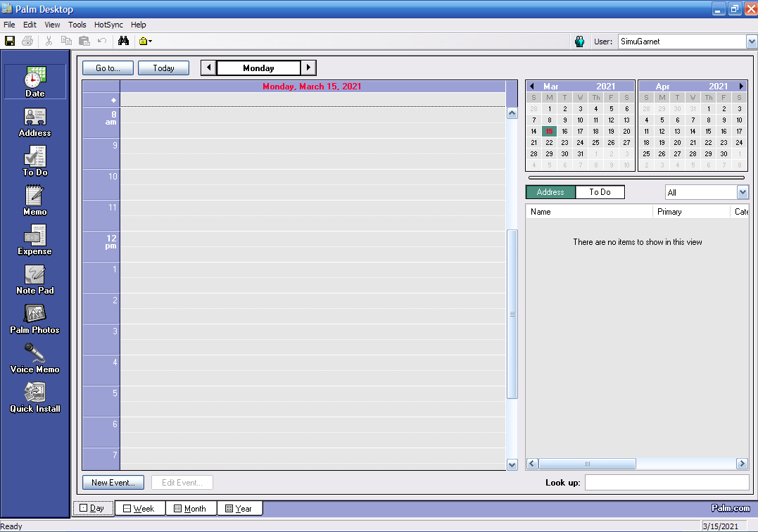Switch to the Week calendar view
The height and width of the screenshot is (532, 758).
(x=140, y=507)
